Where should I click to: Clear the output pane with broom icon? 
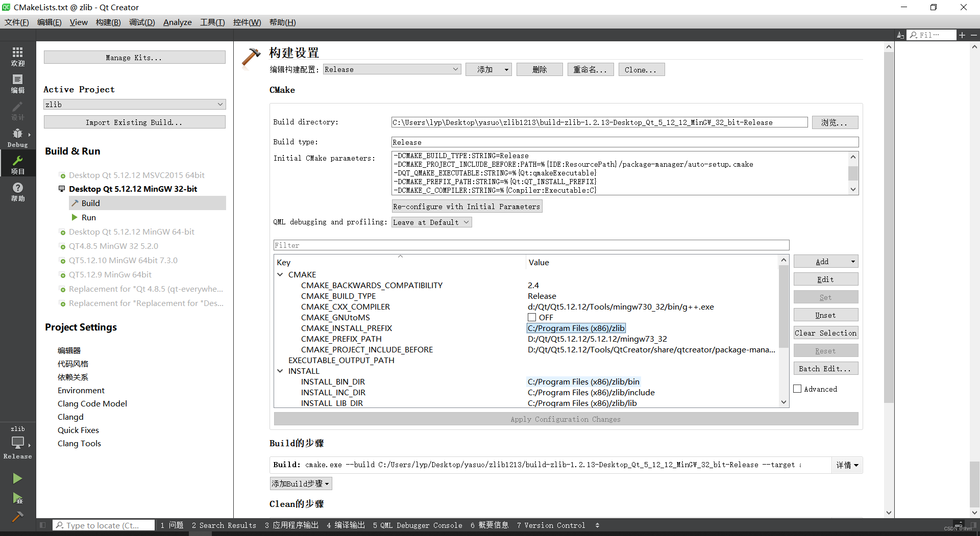(900, 35)
